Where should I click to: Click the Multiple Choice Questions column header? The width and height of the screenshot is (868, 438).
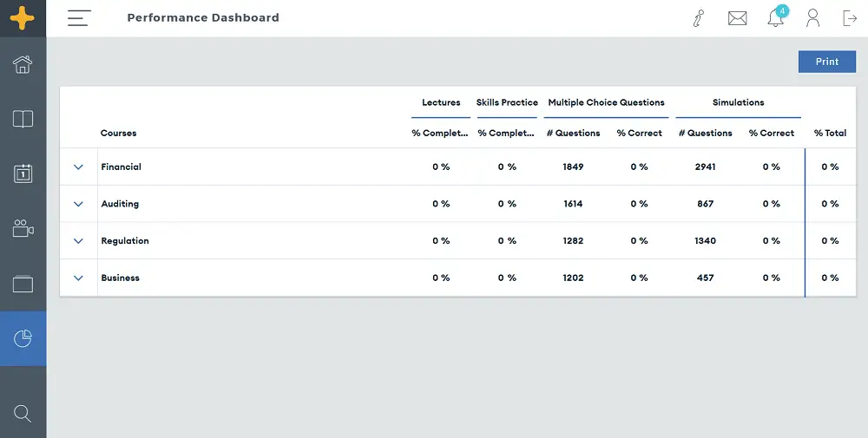point(606,102)
